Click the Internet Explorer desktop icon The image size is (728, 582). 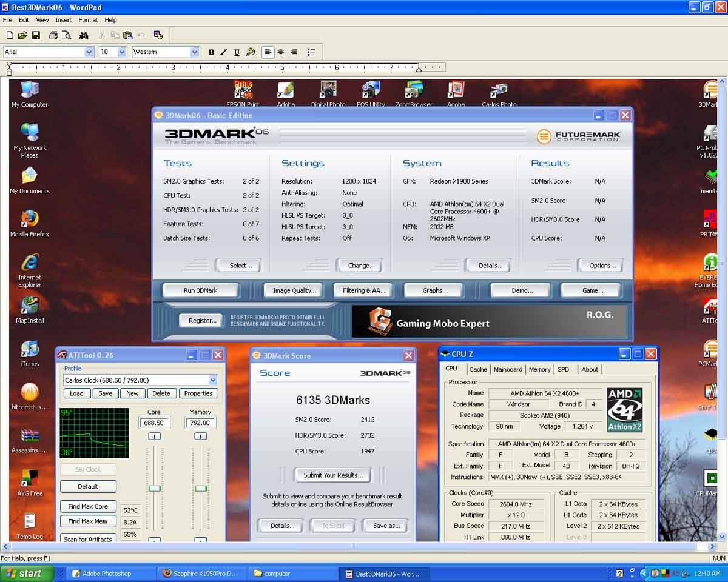29,270
